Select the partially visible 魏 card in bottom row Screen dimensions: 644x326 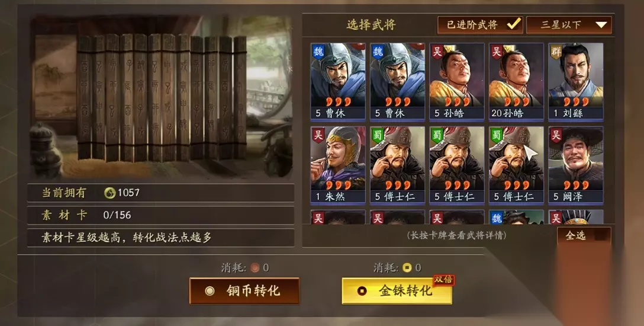coord(516,217)
